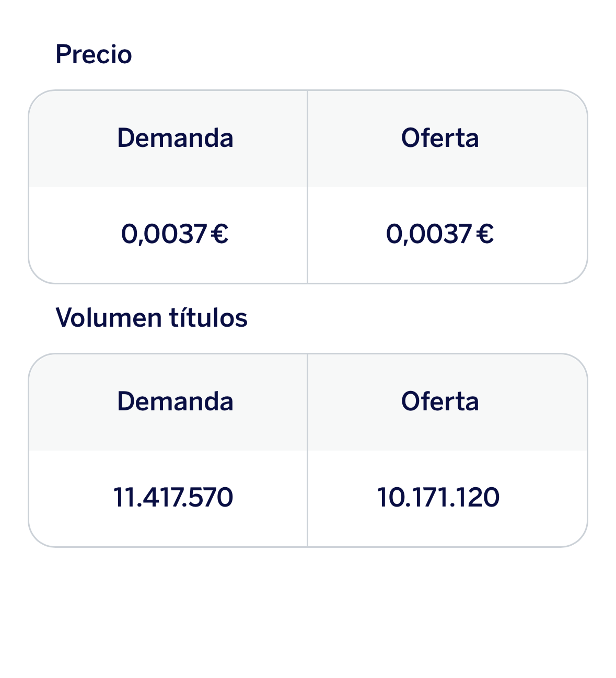Tap Demanda header in Volumen títulos table

click(x=175, y=401)
